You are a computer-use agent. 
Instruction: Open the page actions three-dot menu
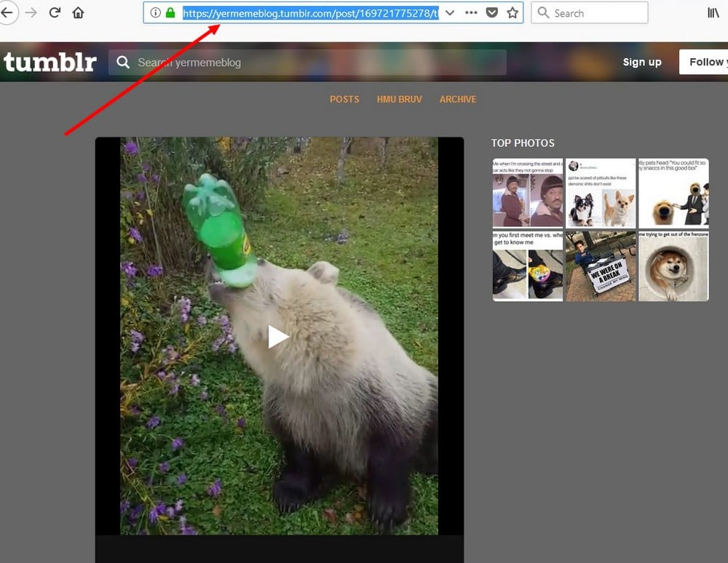tap(471, 12)
